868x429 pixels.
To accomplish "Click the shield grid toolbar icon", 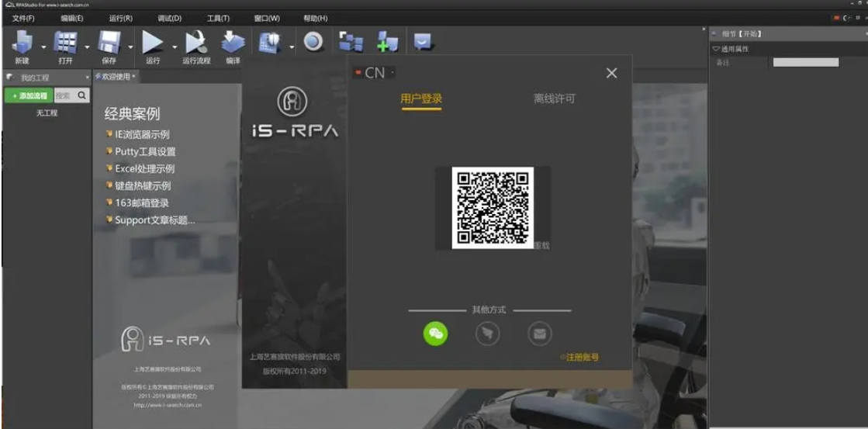I will [270, 42].
